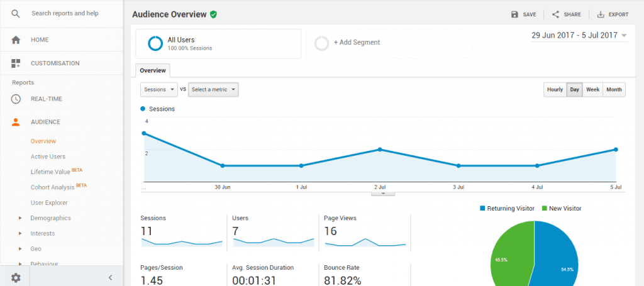Click the Pages/Session value 1.45
644x286 pixels.
tap(152, 281)
